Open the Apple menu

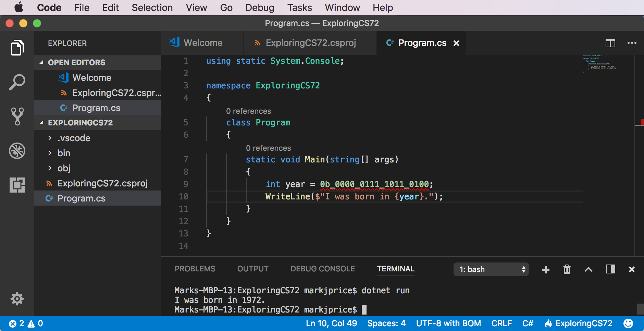click(19, 7)
